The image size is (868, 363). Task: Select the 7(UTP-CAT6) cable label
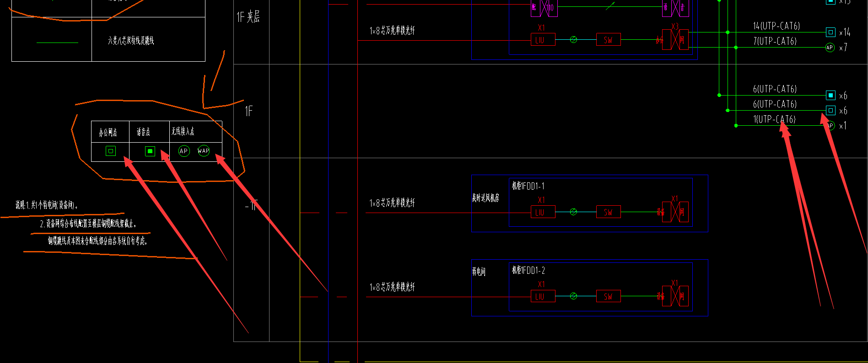[x=775, y=41]
